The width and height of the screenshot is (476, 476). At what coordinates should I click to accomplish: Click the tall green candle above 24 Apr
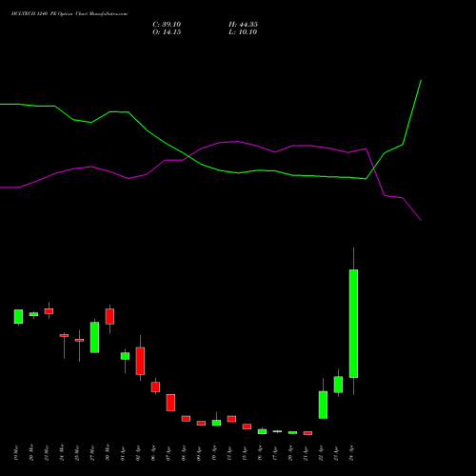coord(353,324)
